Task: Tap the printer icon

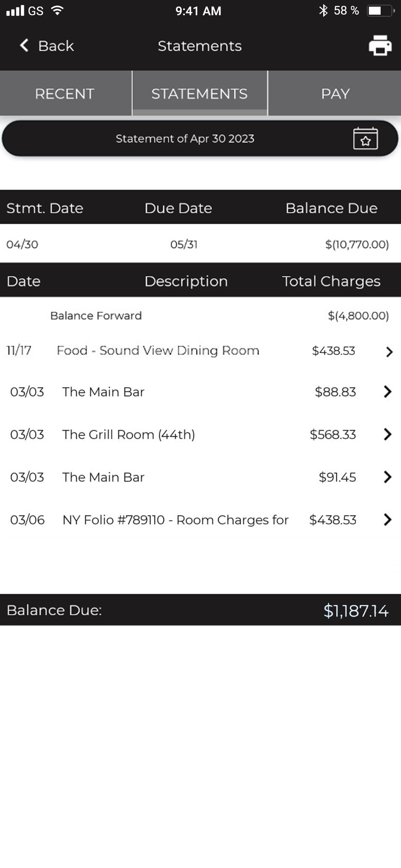Action: [380, 46]
